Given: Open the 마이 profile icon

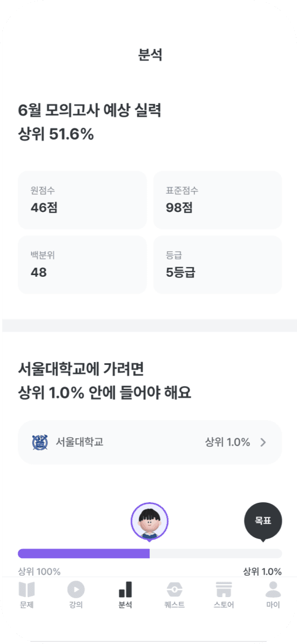Looking at the screenshot, I should pyautogui.click(x=273, y=589).
